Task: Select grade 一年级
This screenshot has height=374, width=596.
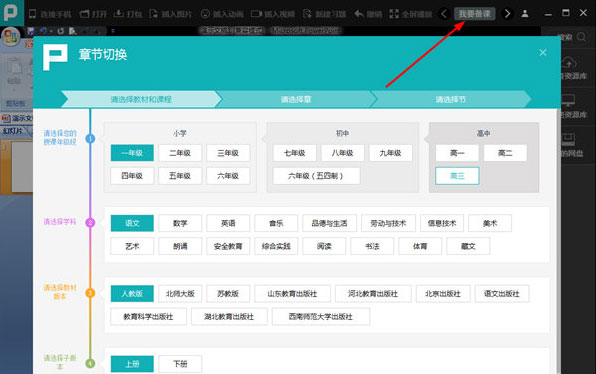Action: [x=132, y=153]
